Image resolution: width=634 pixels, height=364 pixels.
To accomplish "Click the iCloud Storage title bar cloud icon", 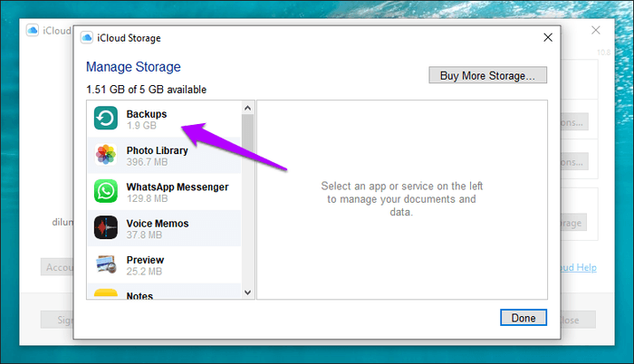I will (x=87, y=38).
